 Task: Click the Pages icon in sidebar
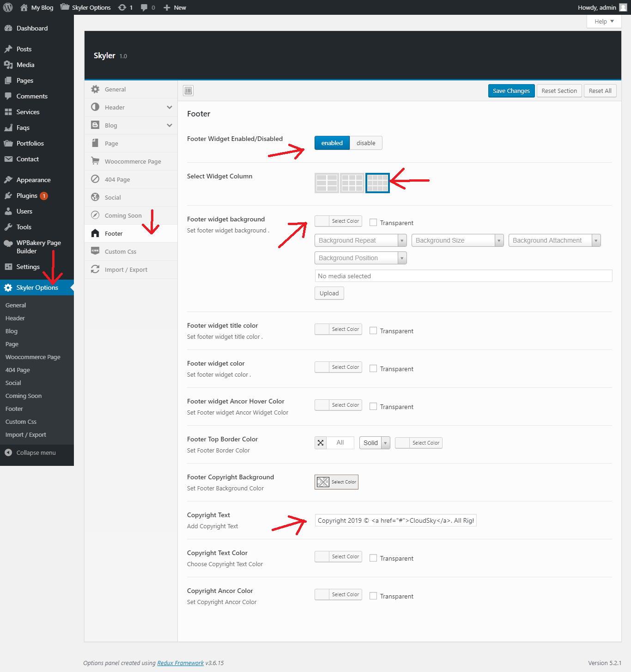[8, 80]
